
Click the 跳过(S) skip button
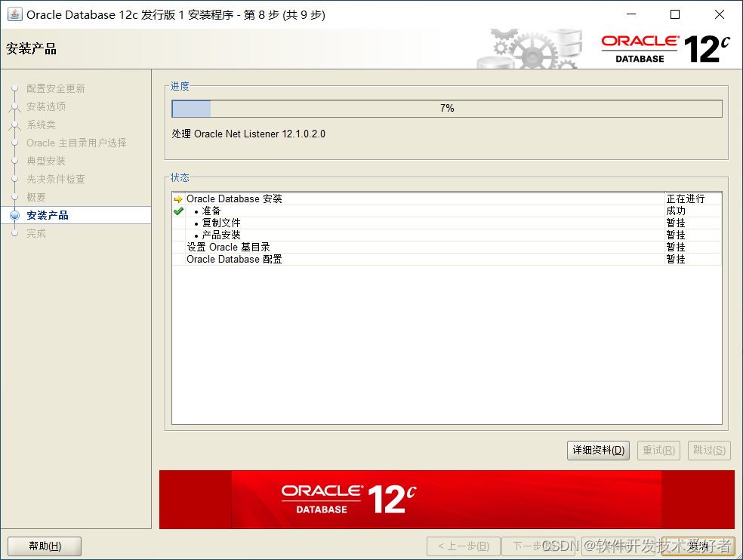click(x=708, y=450)
